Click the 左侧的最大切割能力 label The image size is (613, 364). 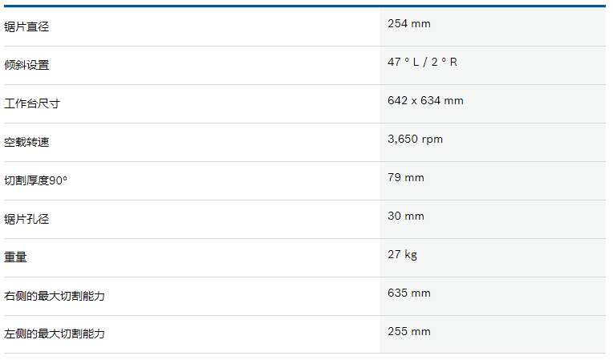55,334
